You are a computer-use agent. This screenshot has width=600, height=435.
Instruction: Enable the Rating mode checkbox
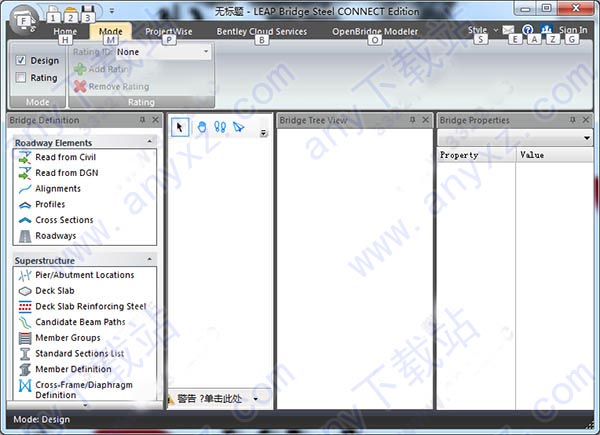coord(21,78)
